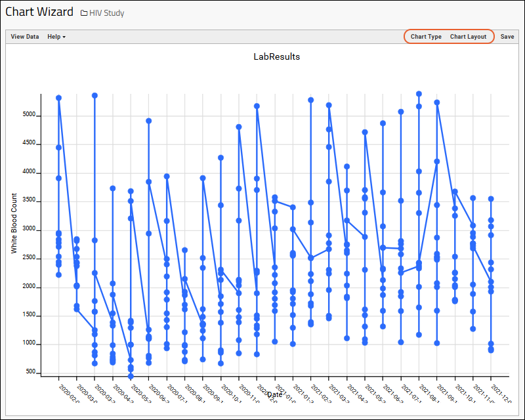This screenshot has width=525, height=420.
Task: Click the folder icon beside HIV Study
Action: pos(84,13)
